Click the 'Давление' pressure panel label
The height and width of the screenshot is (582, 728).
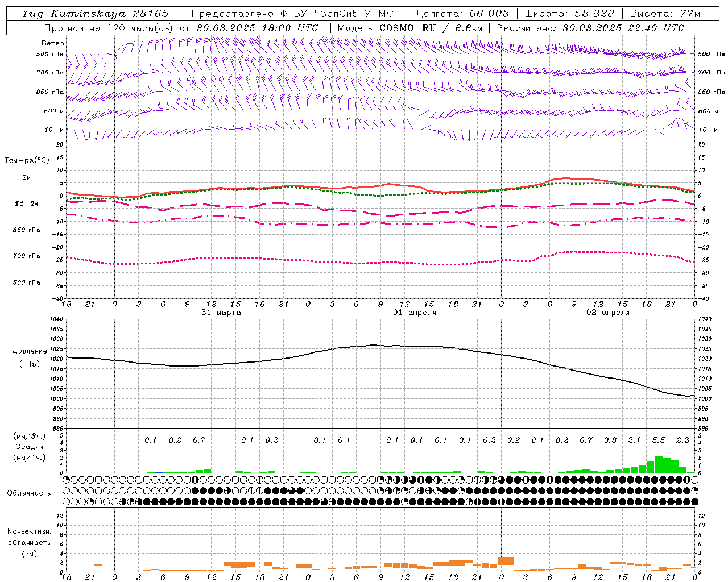click(30, 351)
